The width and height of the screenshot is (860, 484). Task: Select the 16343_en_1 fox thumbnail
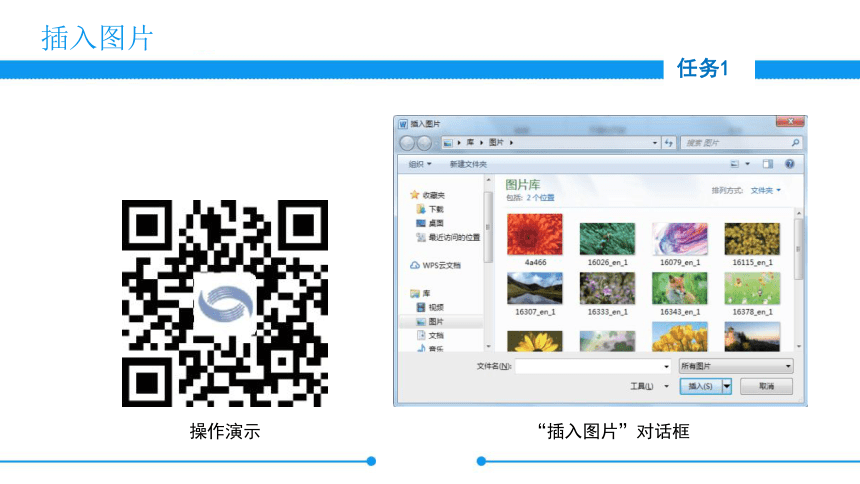pyautogui.click(x=680, y=288)
